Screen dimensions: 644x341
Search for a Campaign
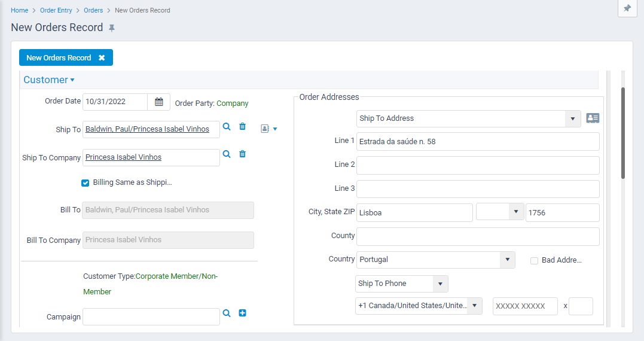(x=227, y=313)
